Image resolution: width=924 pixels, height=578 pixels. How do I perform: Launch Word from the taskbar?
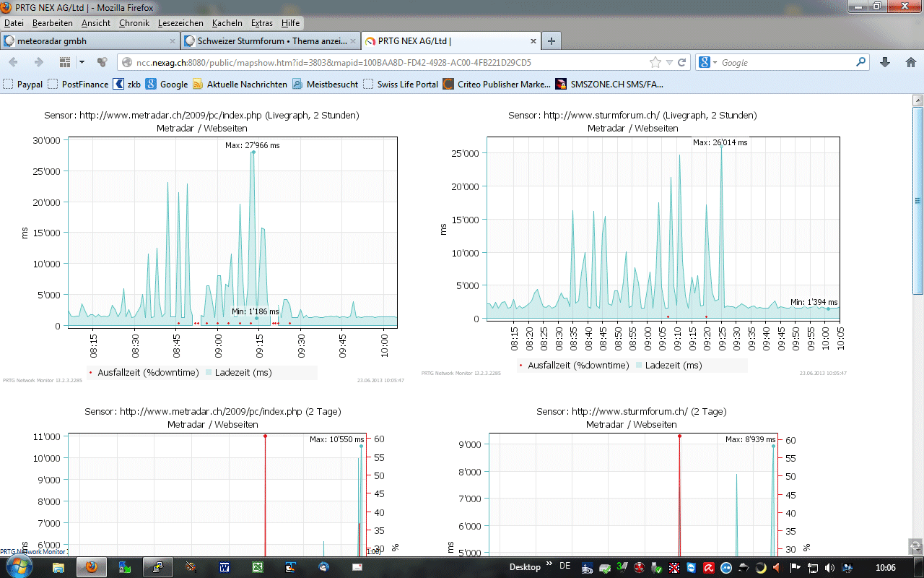pyautogui.click(x=224, y=567)
